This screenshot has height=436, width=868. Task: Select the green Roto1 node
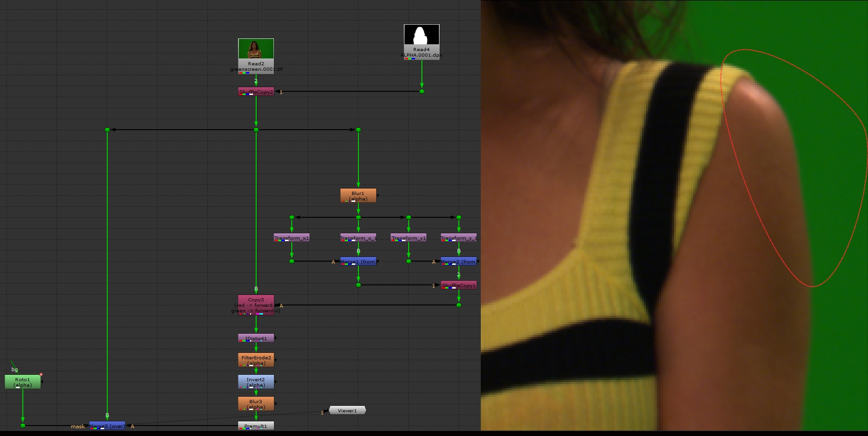pyautogui.click(x=22, y=382)
